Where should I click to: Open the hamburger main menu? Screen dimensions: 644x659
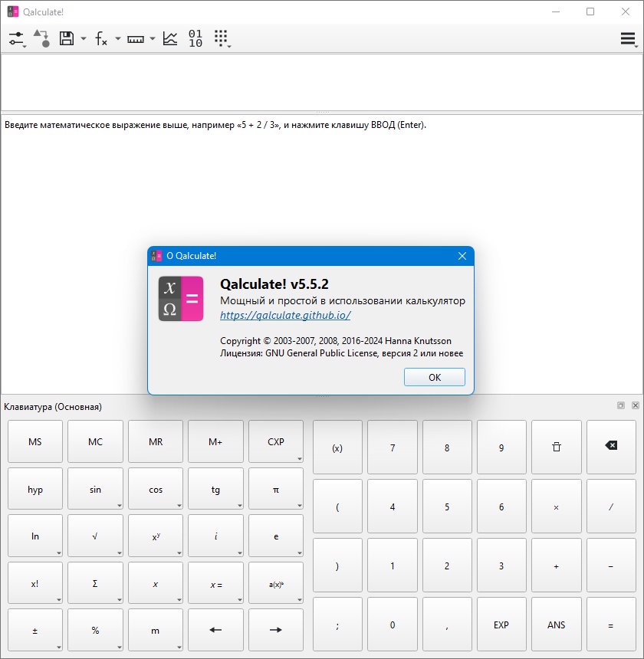[628, 38]
